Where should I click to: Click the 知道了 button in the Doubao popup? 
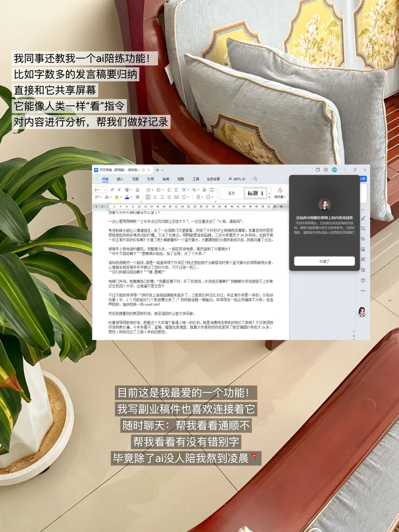point(324,261)
